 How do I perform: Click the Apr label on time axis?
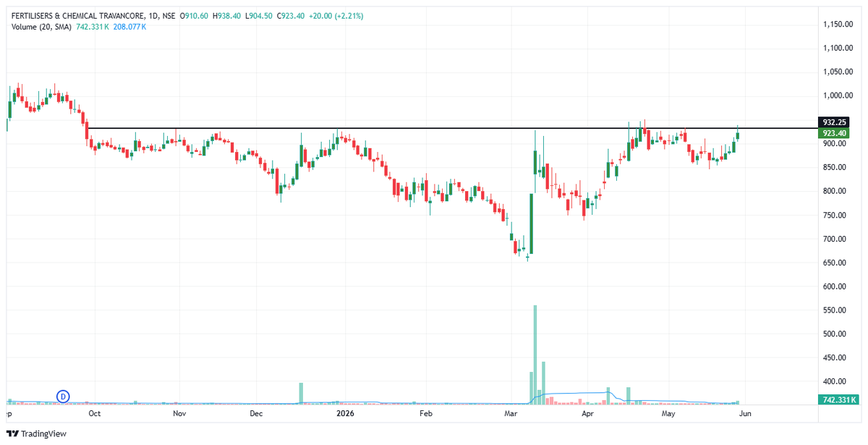[587, 414]
